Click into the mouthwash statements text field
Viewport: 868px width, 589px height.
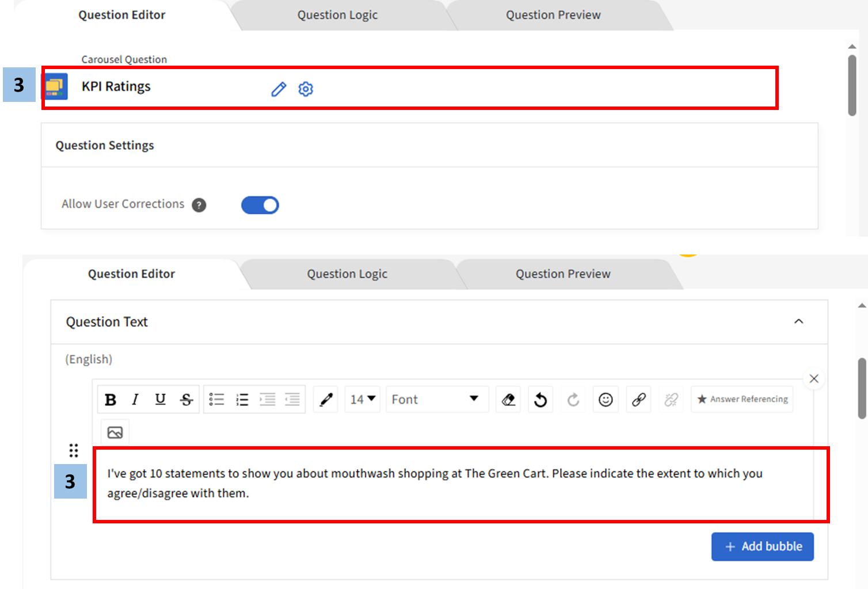(435, 483)
